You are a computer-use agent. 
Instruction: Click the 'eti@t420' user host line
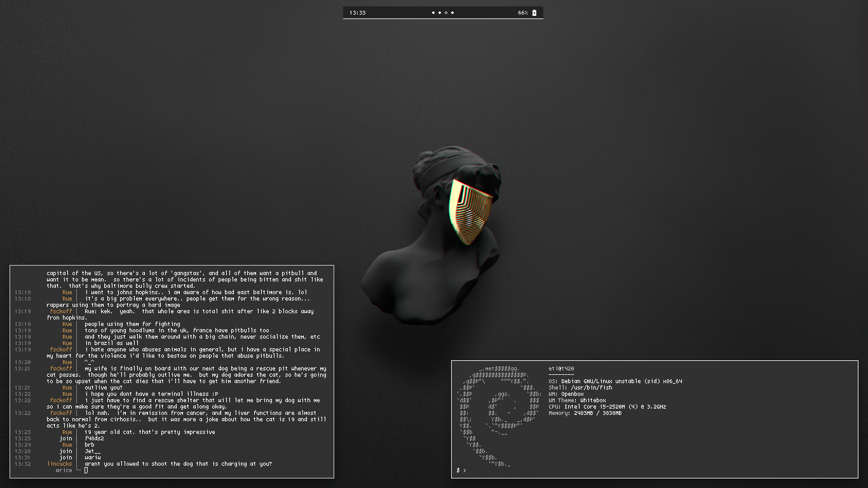point(561,369)
